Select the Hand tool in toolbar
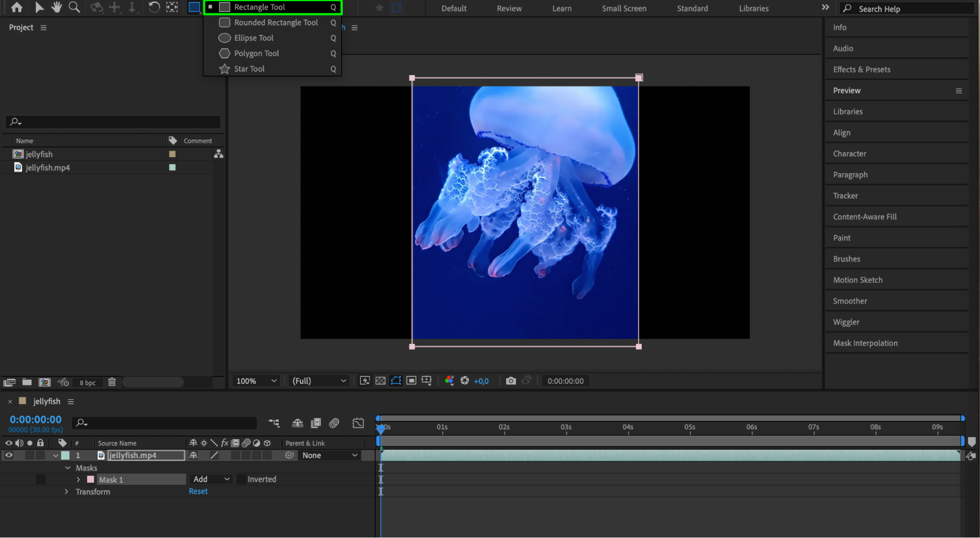 coord(56,7)
